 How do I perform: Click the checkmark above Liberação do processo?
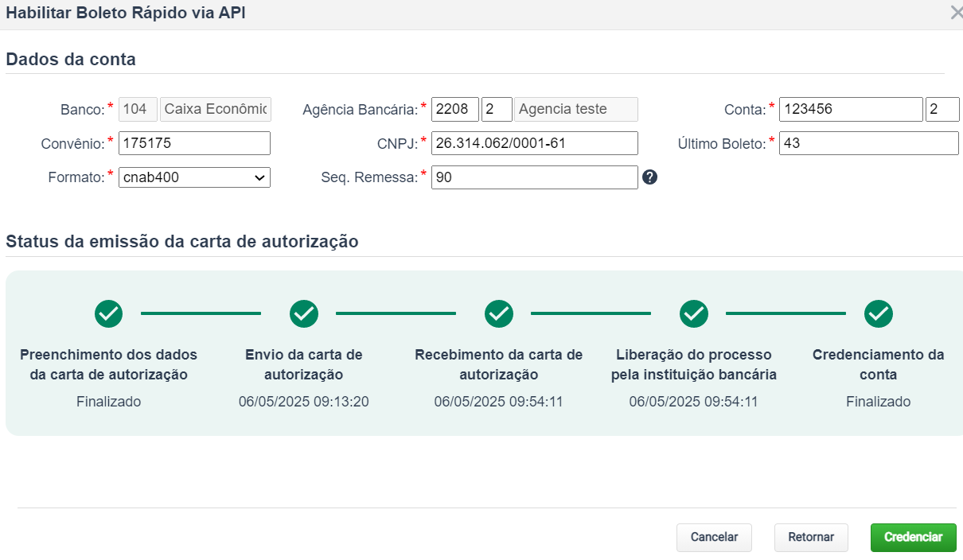click(x=694, y=314)
